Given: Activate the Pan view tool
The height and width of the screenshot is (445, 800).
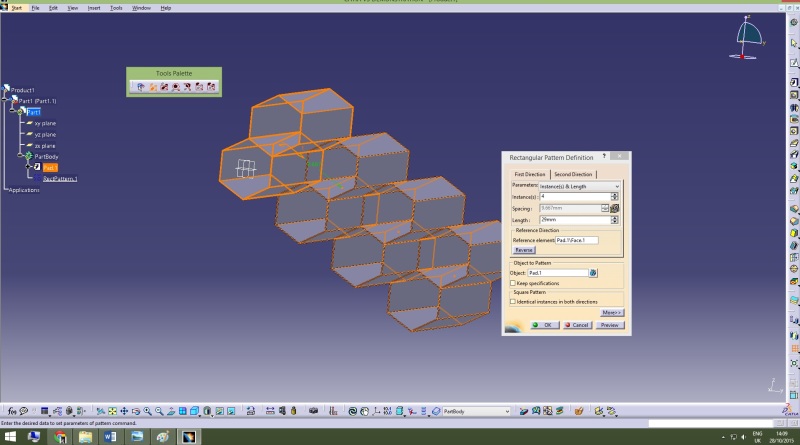Looking at the screenshot, I should (x=124, y=411).
